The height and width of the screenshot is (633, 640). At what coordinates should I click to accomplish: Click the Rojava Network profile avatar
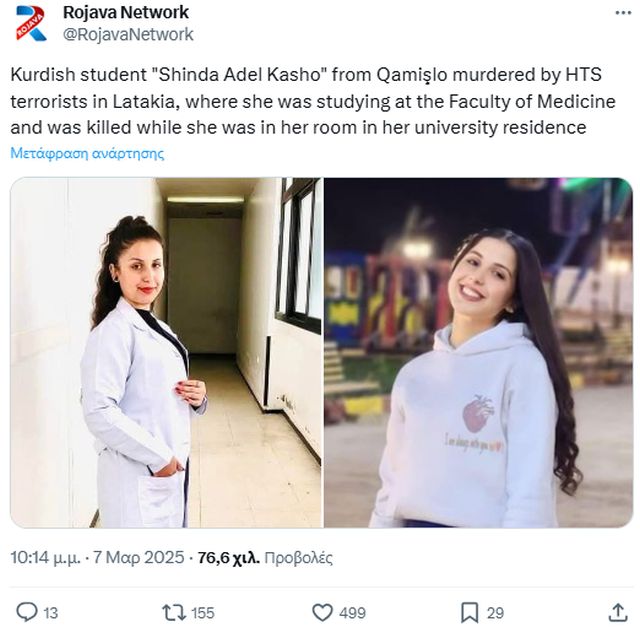tap(31, 23)
